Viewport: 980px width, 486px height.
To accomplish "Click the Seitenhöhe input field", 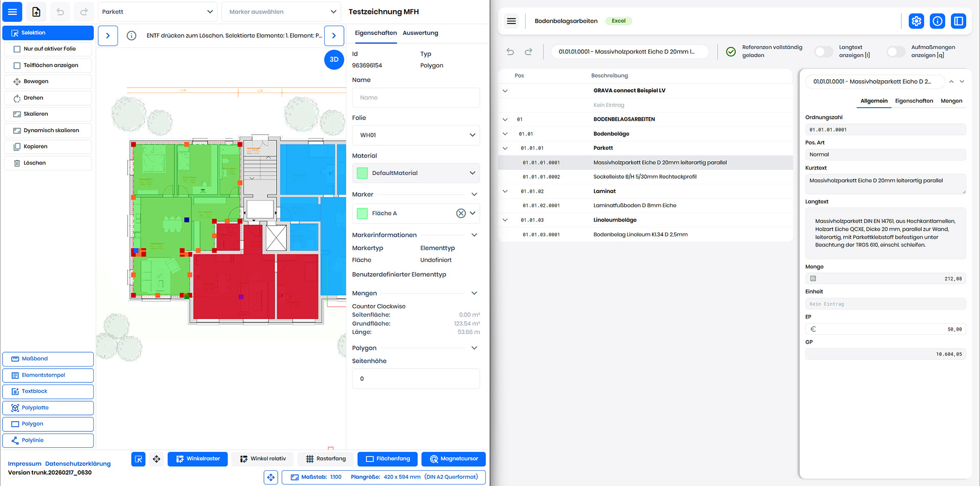I will point(416,379).
